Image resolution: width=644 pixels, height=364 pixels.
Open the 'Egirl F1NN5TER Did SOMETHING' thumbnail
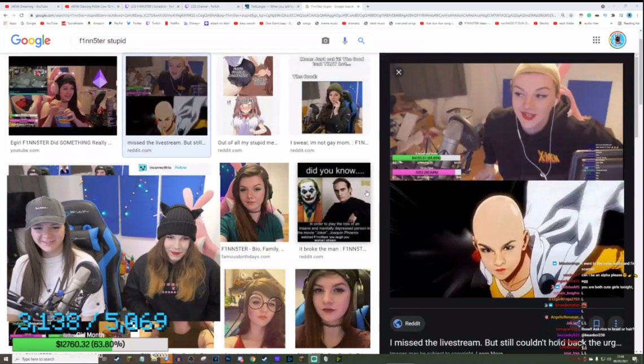coord(63,96)
